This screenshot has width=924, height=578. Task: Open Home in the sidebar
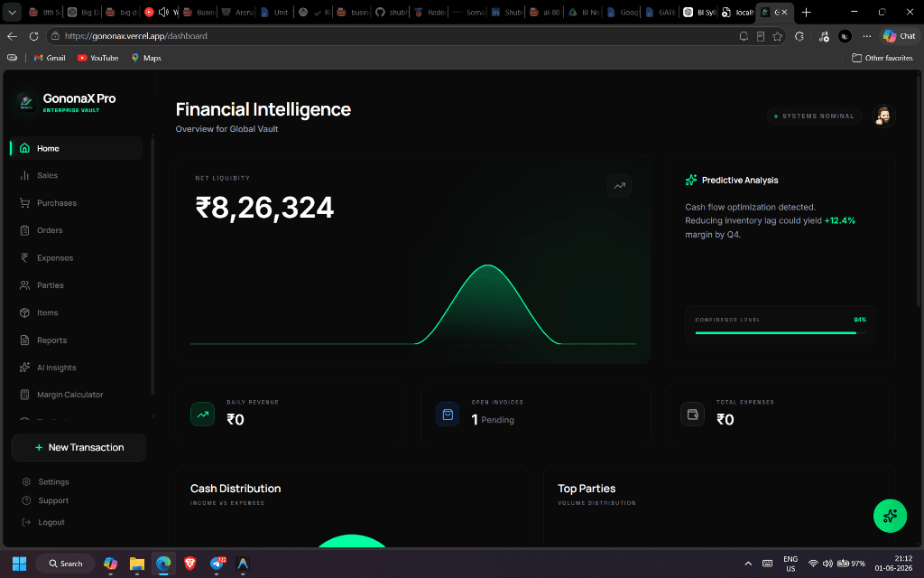click(76, 148)
